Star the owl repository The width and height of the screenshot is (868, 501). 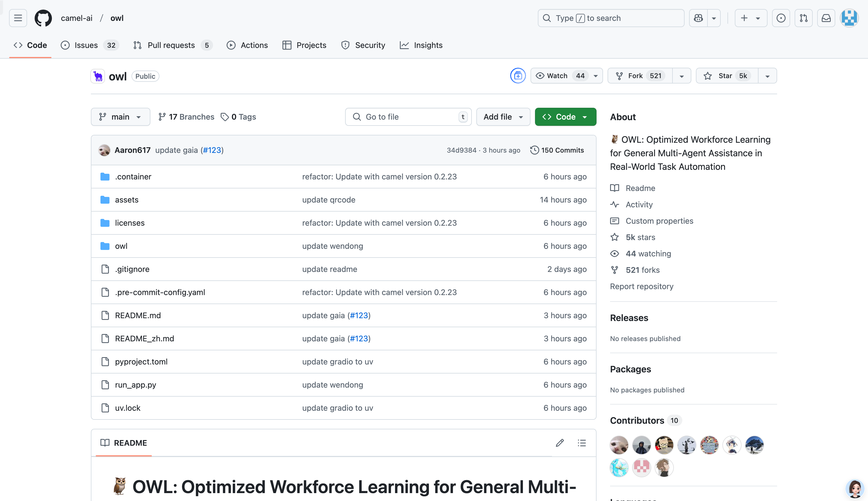point(727,76)
